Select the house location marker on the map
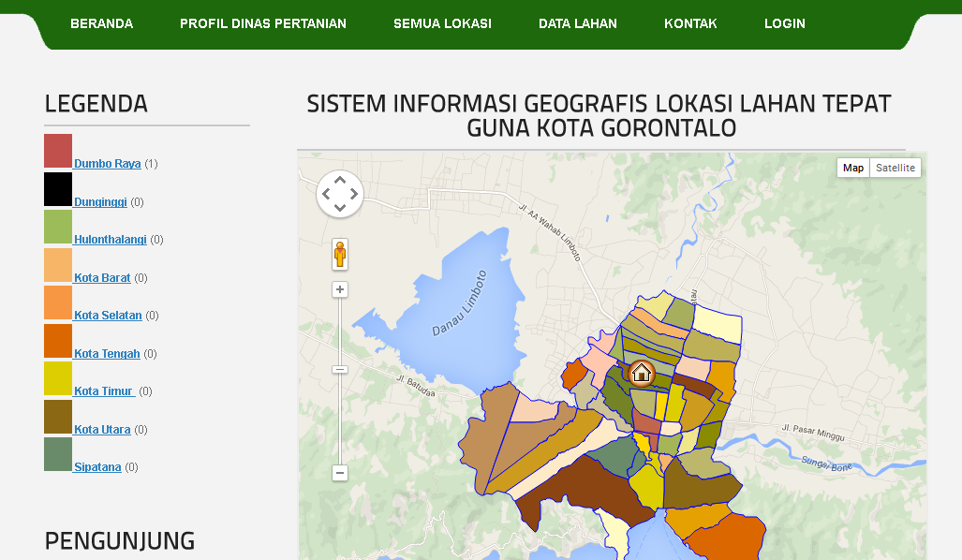Screen dimensions: 962x560 tap(641, 374)
